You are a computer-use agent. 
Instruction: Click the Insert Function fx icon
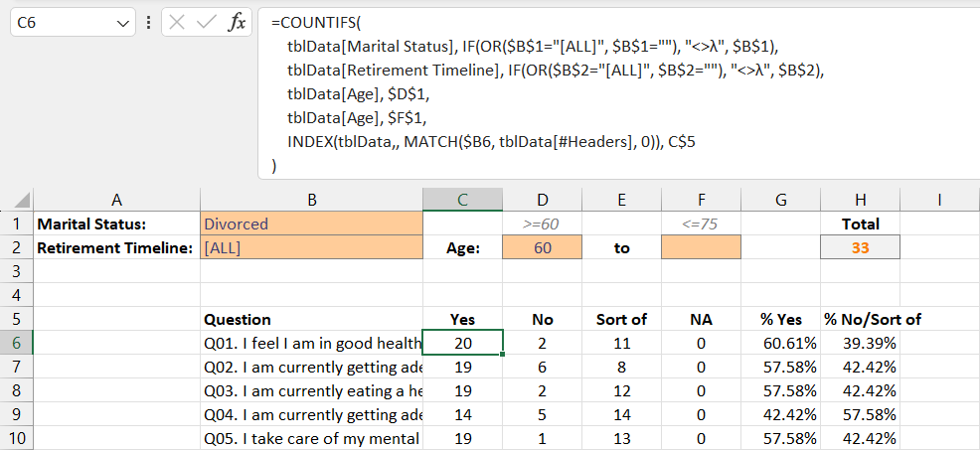(237, 23)
